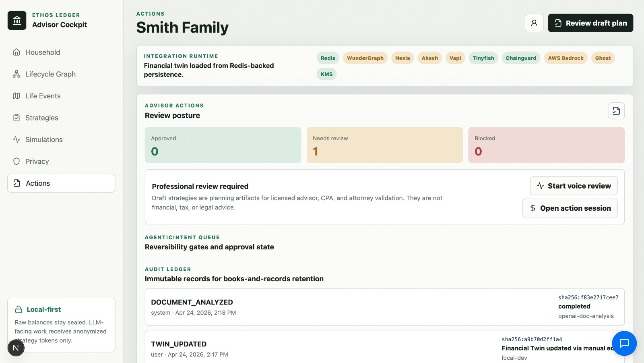Go to Household in the sidebar
Viewport: 644px width, 363px height.
(x=43, y=52)
